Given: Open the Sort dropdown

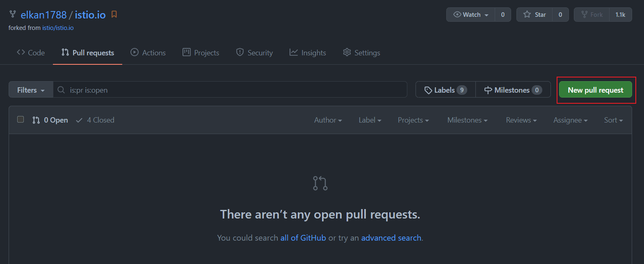Looking at the screenshot, I should pyautogui.click(x=614, y=120).
